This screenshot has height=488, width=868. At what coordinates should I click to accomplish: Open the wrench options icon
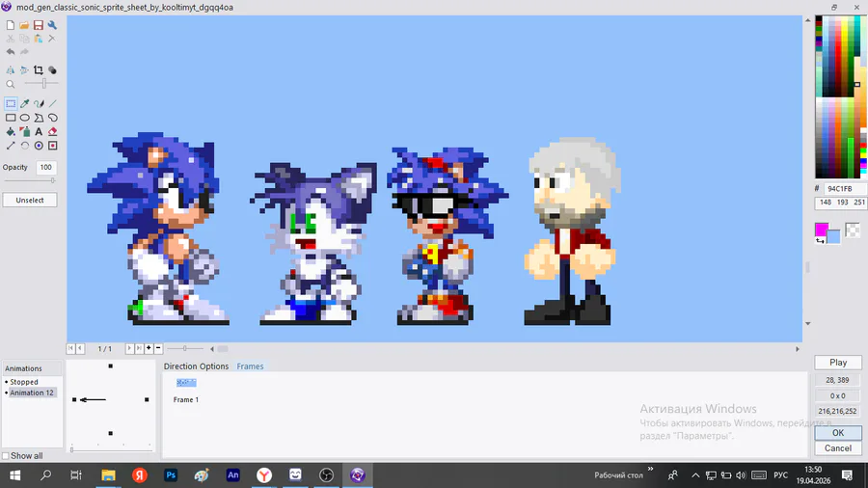pos(52,25)
